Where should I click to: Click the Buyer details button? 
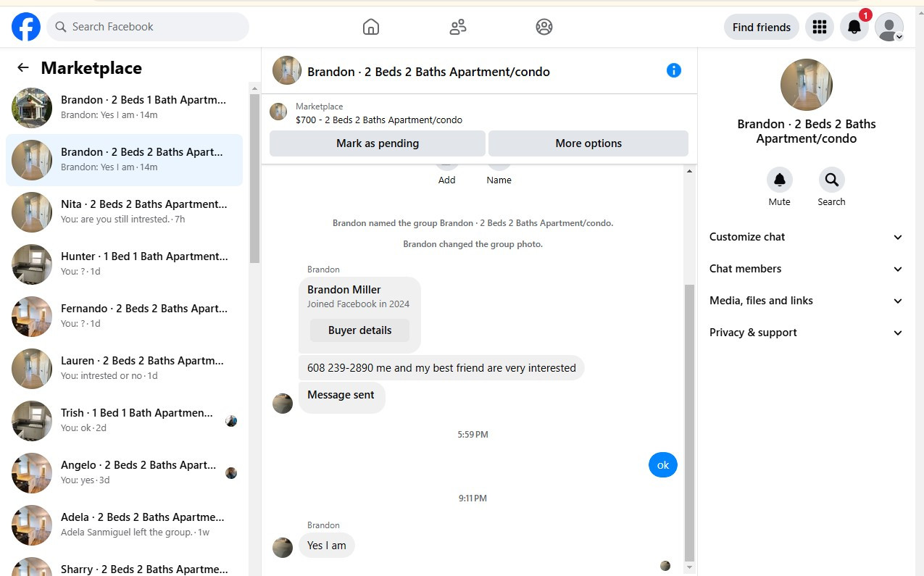(x=360, y=330)
